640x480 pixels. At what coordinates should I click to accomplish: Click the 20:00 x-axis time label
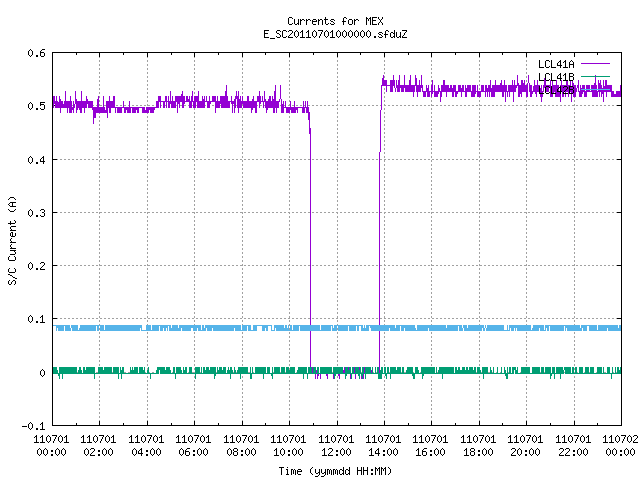pyautogui.click(x=525, y=452)
